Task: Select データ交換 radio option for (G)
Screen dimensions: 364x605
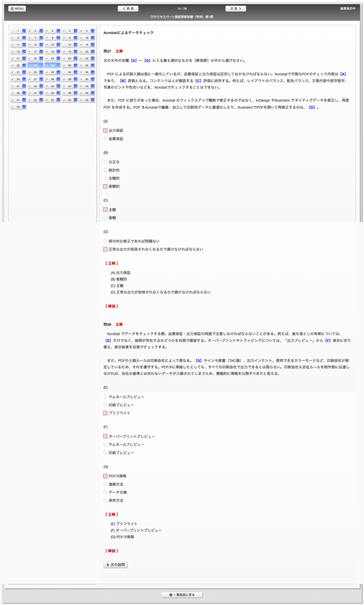Action: point(105,492)
